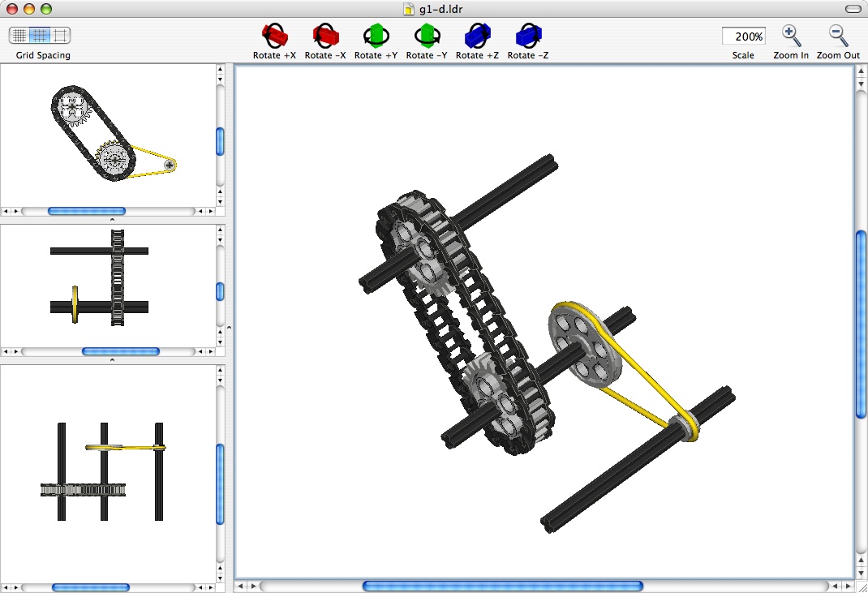Click middle pane horizontal scrollbar thumb
The image size is (868, 593).
click(121, 351)
